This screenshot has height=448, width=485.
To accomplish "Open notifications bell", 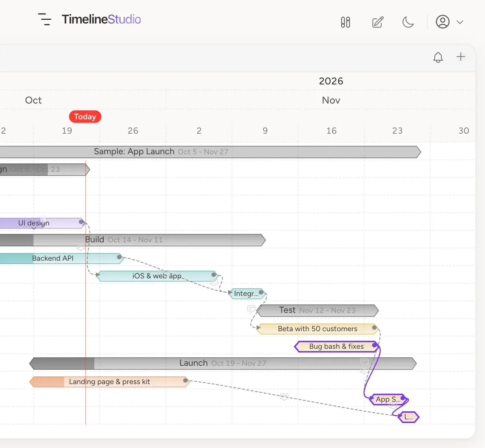I will coord(438,57).
